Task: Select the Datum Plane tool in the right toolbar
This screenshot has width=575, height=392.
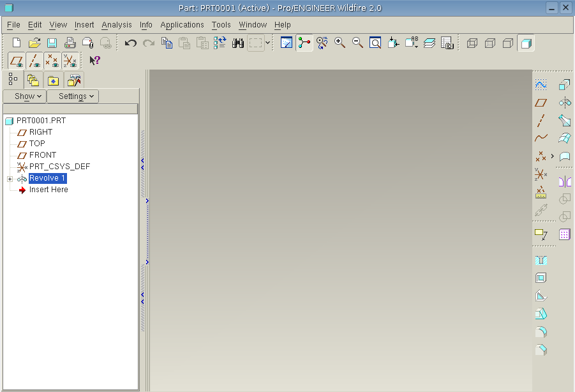Action: click(x=541, y=103)
